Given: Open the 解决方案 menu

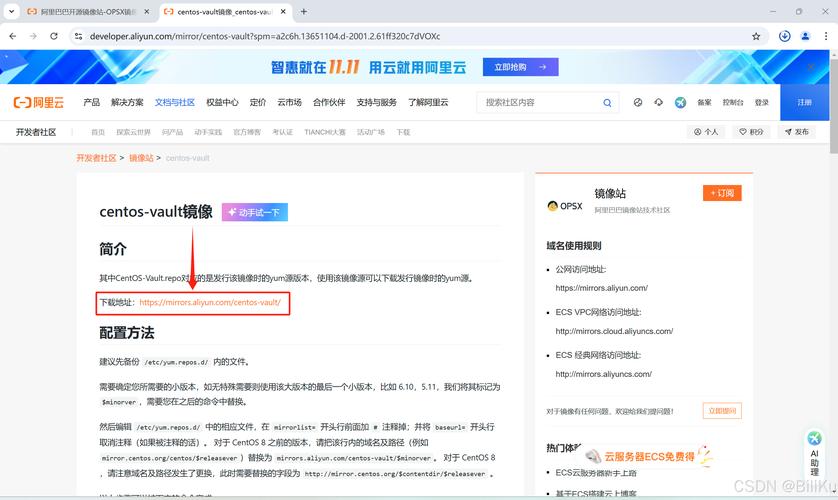Looking at the screenshot, I should click(x=127, y=102).
